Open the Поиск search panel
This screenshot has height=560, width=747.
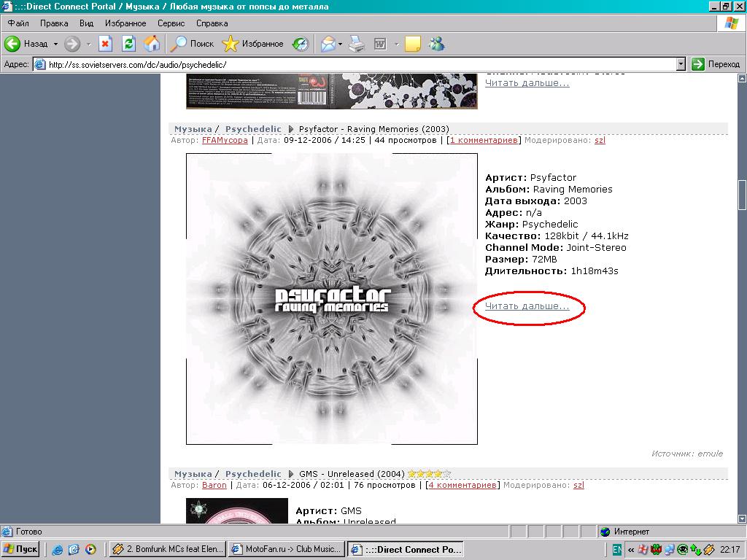coord(193,44)
